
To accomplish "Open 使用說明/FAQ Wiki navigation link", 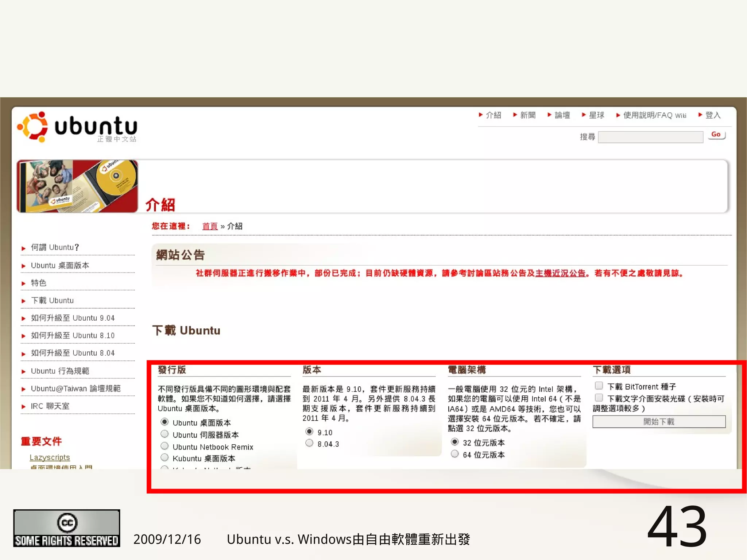I will point(655,115).
